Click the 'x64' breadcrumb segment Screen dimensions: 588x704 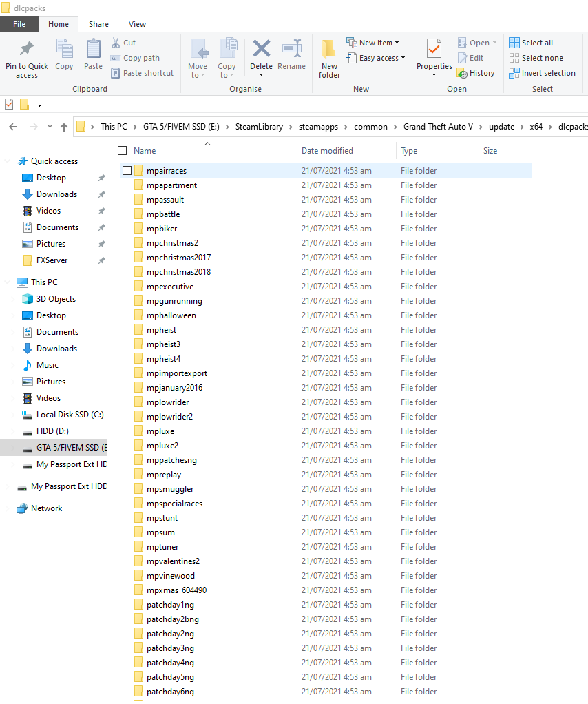[536, 127]
